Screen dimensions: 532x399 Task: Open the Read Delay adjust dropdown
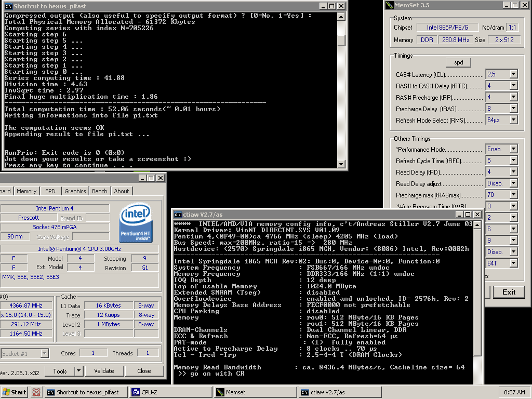[x=514, y=183]
